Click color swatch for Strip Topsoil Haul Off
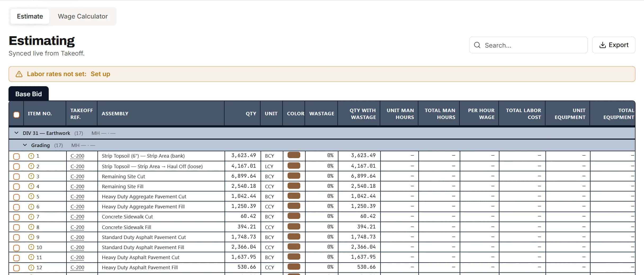 click(x=294, y=166)
